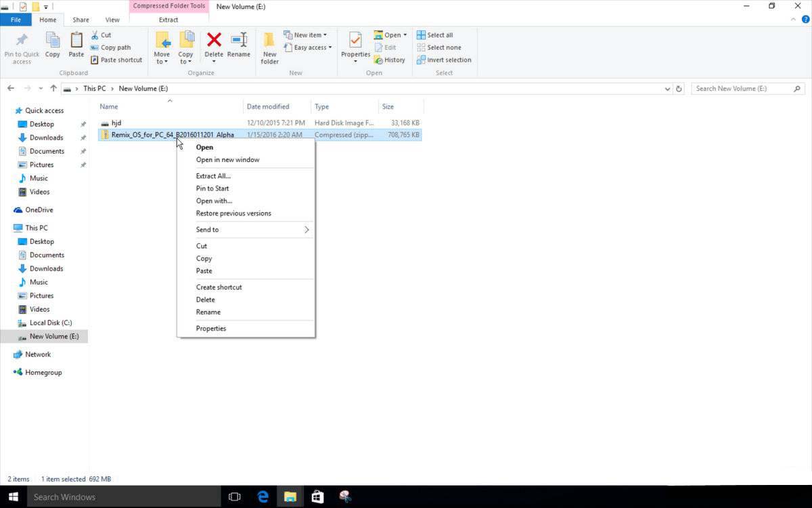Switch to the Home ribbon tab
Image resolution: width=812 pixels, height=508 pixels.
pos(48,20)
